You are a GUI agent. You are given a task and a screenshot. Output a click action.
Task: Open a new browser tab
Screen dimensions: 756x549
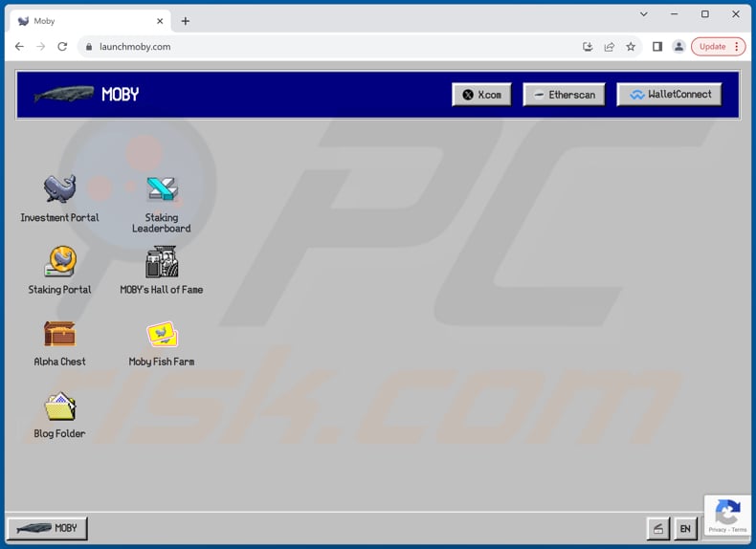click(185, 21)
